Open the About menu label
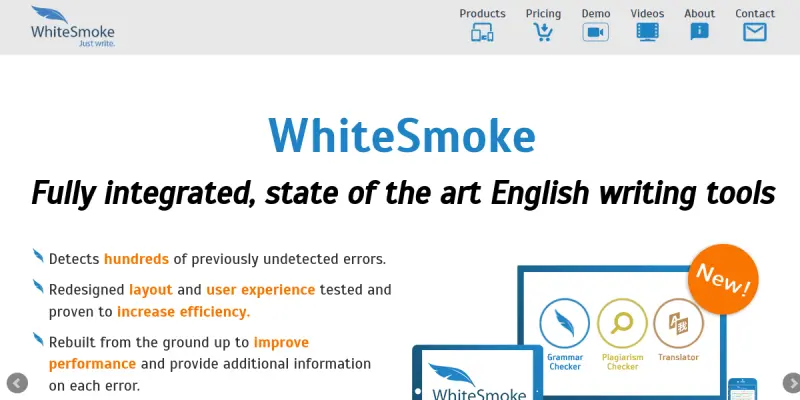 (x=699, y=13)
